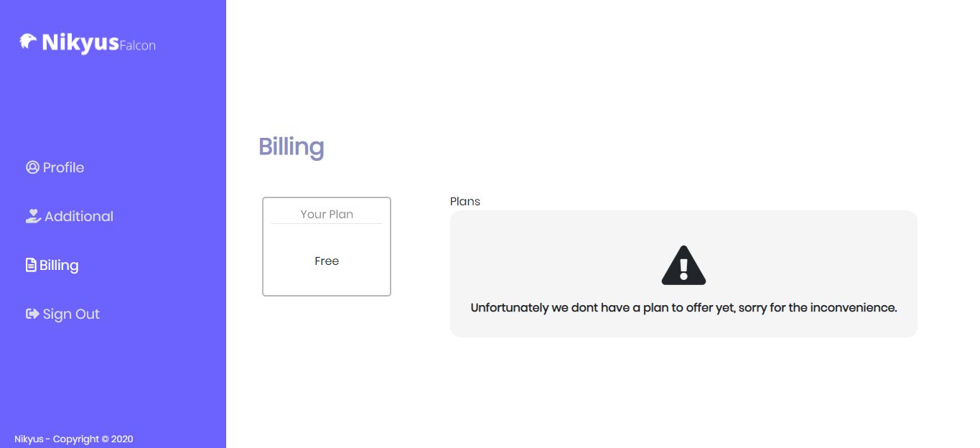The height and width of the screenshot is (448, 980).
Task: Click the Nikyus copyright 2020 footer
Action: click(x=74, y=439)
